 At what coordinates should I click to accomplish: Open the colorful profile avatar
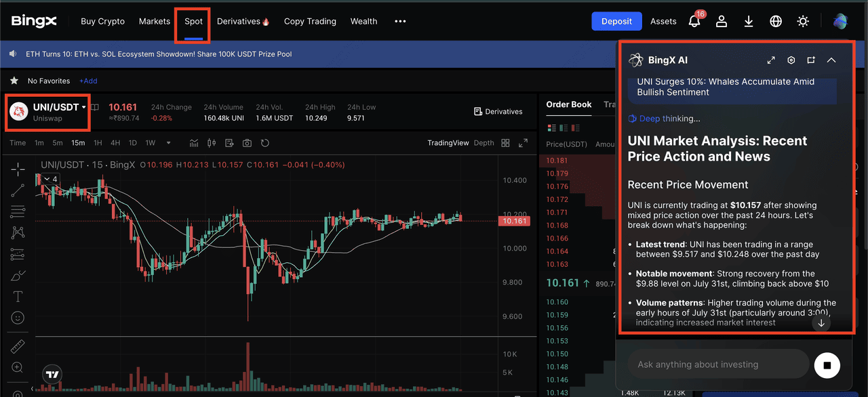click(x=841, y=21)
